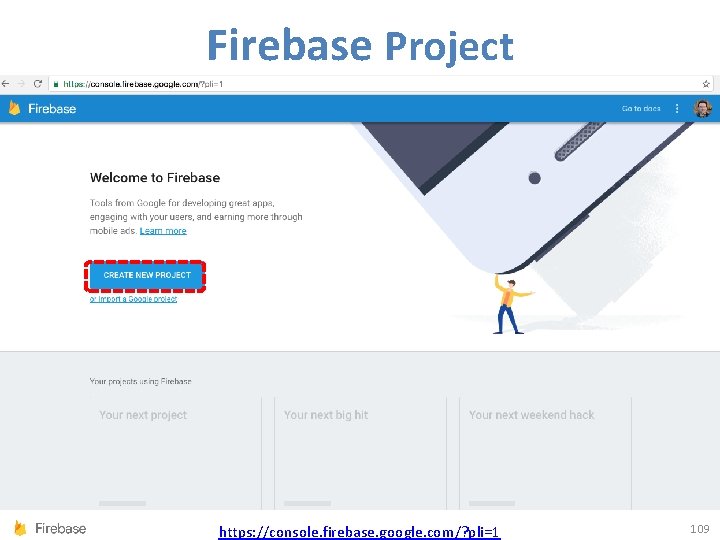Click the Firebase logo in slide footer
The image size is (720, 540).
tap(19, 529)
